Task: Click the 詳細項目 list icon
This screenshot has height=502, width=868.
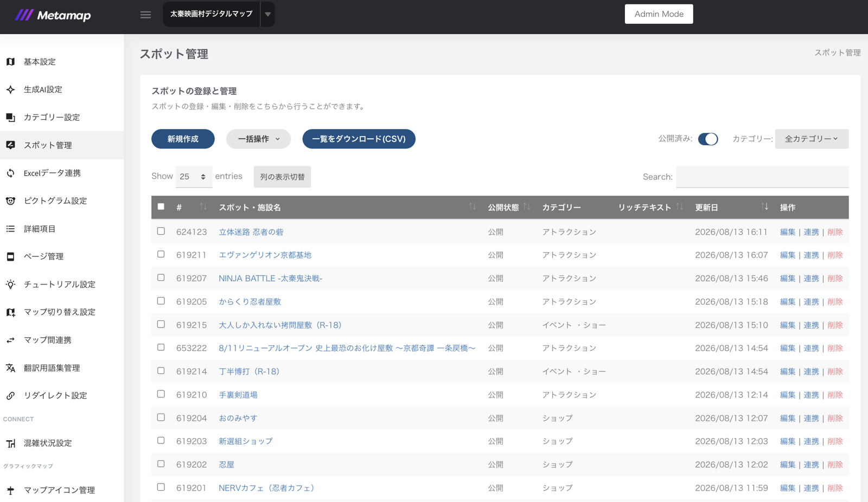Action: click(x=10, y=229)
